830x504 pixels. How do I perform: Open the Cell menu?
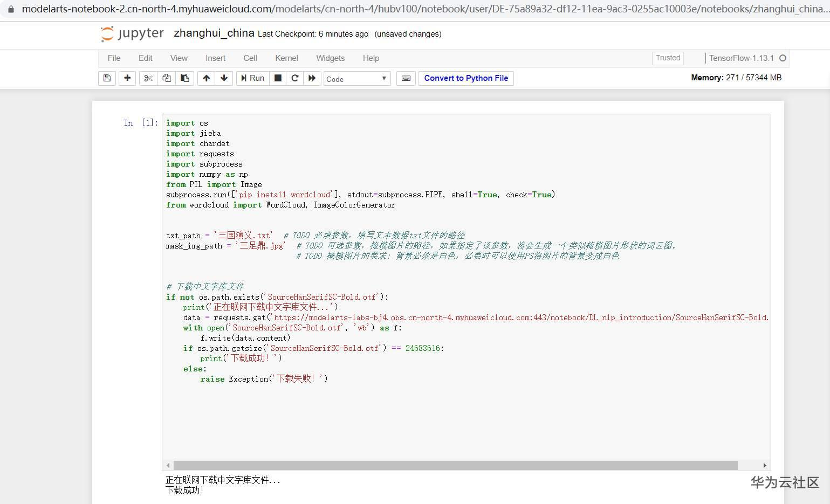tap(250, 58)
